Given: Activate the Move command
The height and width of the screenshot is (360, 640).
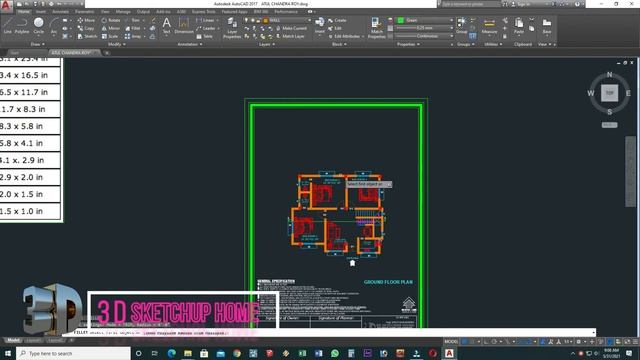Looking at the screenshot, I should (x=86, y=20).
